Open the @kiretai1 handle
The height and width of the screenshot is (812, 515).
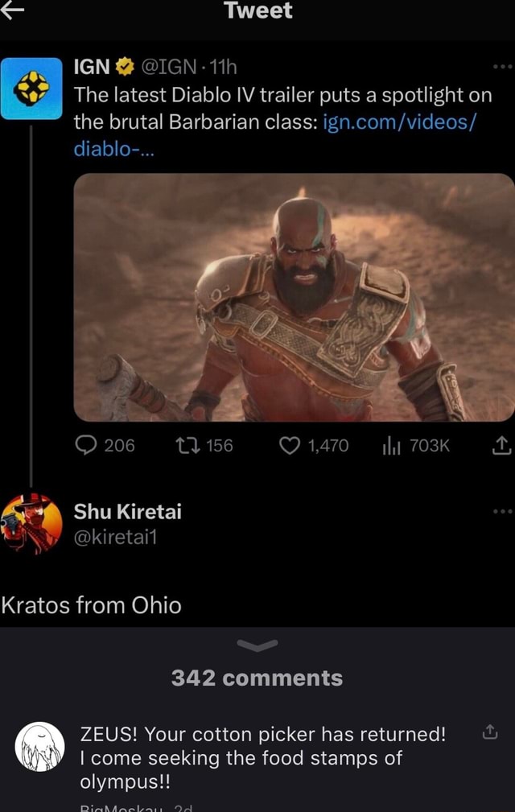pyautogui.click(x=114, y=536)
